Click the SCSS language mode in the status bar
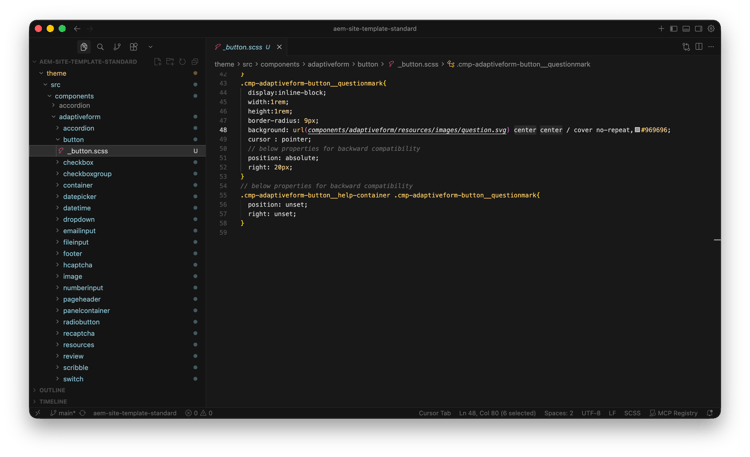The image size is (750, 457). [x=632, y=413]
